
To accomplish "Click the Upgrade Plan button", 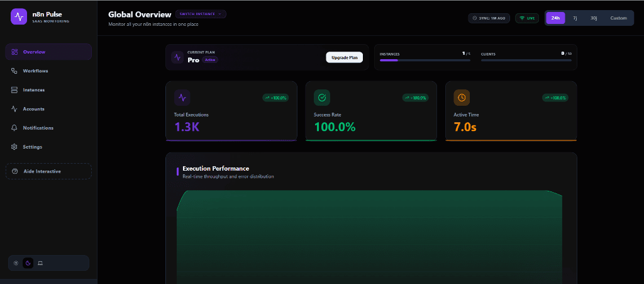I will (x=344, y=57).
